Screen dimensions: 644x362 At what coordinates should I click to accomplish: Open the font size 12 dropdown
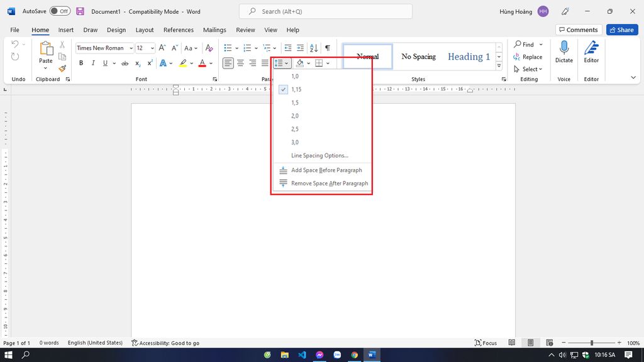tap(152, 48)
